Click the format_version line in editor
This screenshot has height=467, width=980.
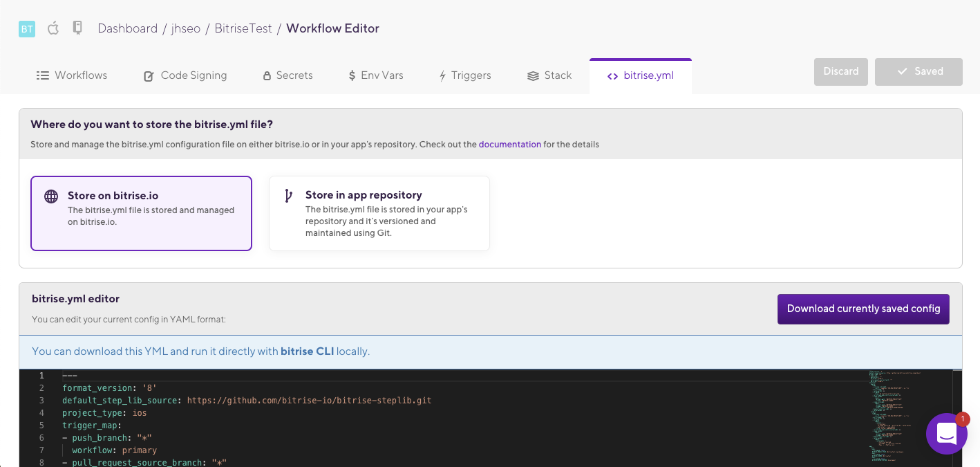(x=110, y=388)
